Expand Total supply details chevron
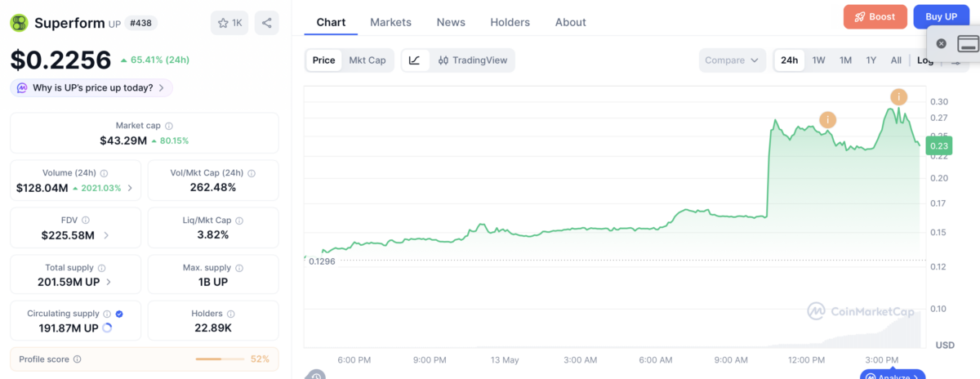 tap(109, 282)
